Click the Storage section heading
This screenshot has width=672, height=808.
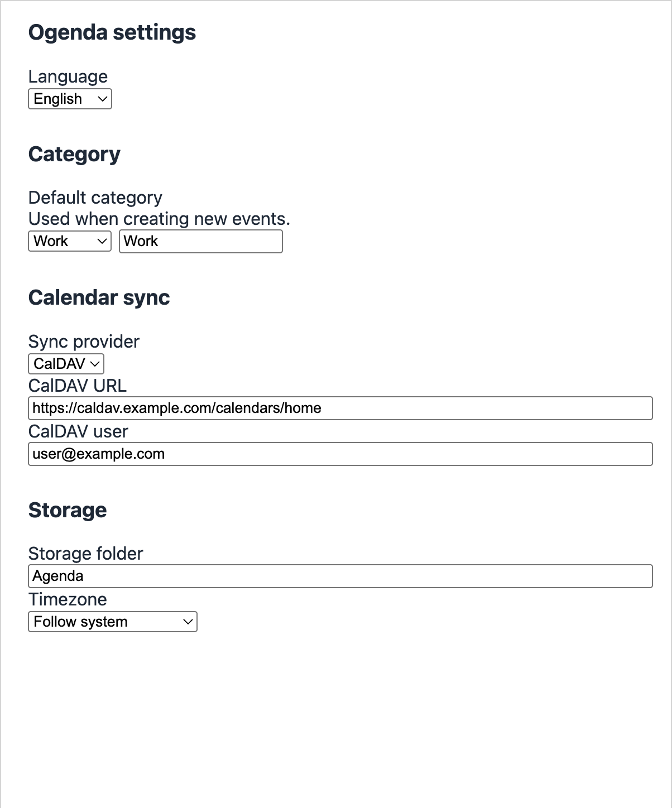68,510
